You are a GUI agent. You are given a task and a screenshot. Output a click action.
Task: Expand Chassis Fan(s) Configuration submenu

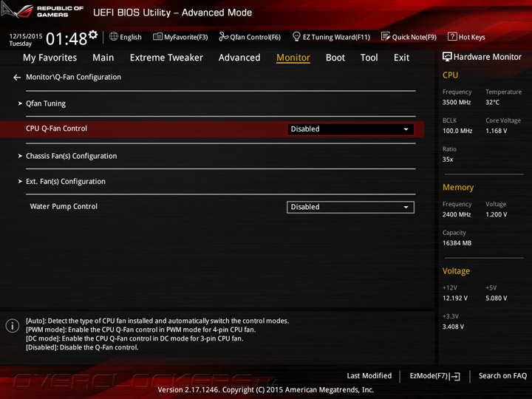click(x=71, y=156)
